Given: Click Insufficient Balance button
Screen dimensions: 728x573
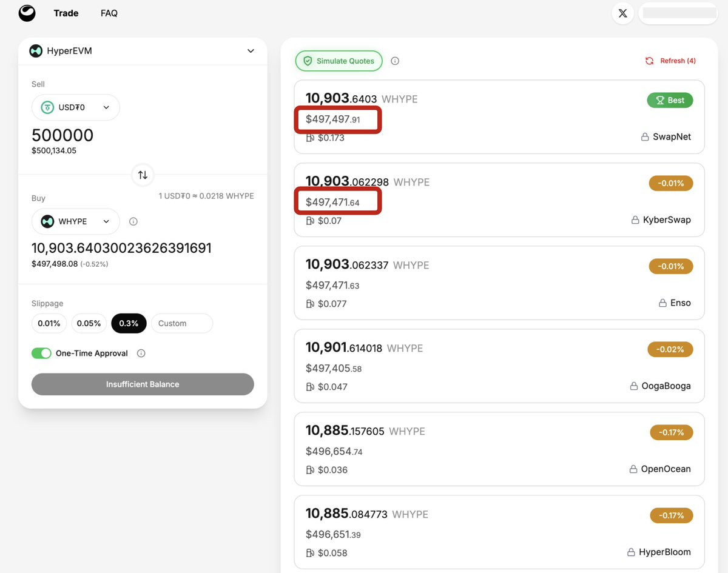Looking at the screenshot, I should [143, 384].
